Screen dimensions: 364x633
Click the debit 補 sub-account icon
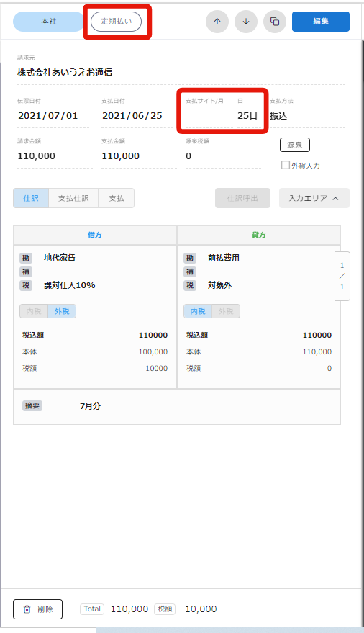pyautogui.click(x=26, y=271)
